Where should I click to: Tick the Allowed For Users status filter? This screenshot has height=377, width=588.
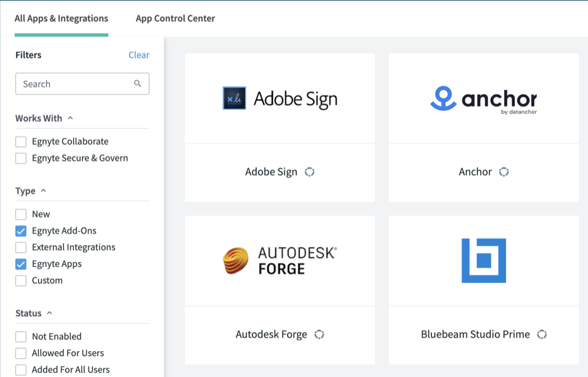click(21, 353)
